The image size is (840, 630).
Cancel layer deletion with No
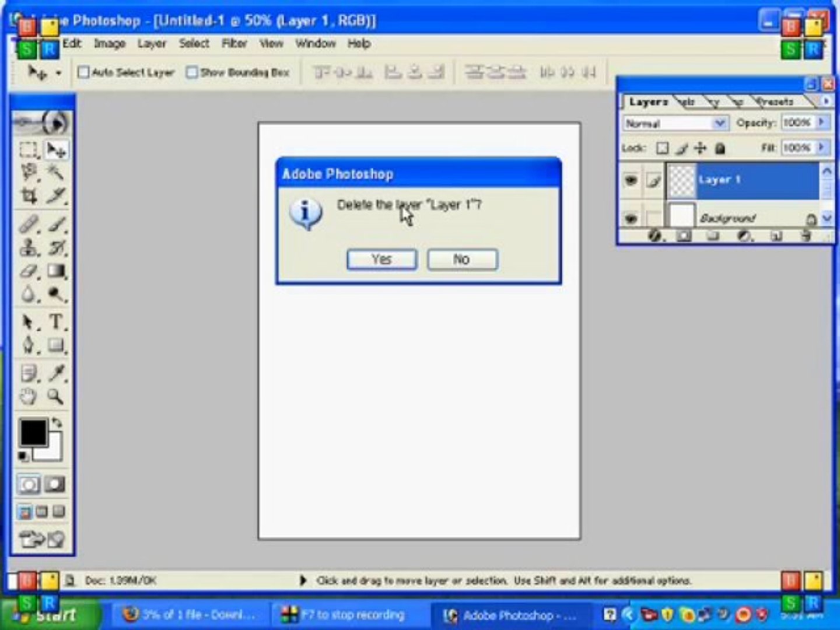click(x=462, y=259)
